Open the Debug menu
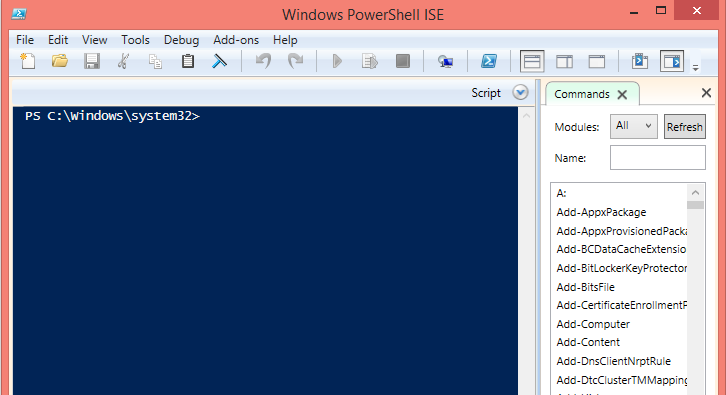726x395 pixels. (x=182, y=40)
